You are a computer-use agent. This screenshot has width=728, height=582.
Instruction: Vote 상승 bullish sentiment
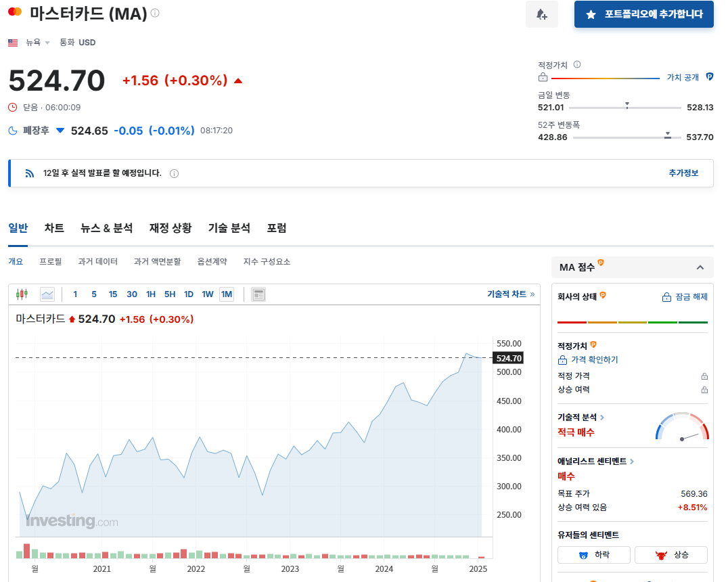[671, 555]
